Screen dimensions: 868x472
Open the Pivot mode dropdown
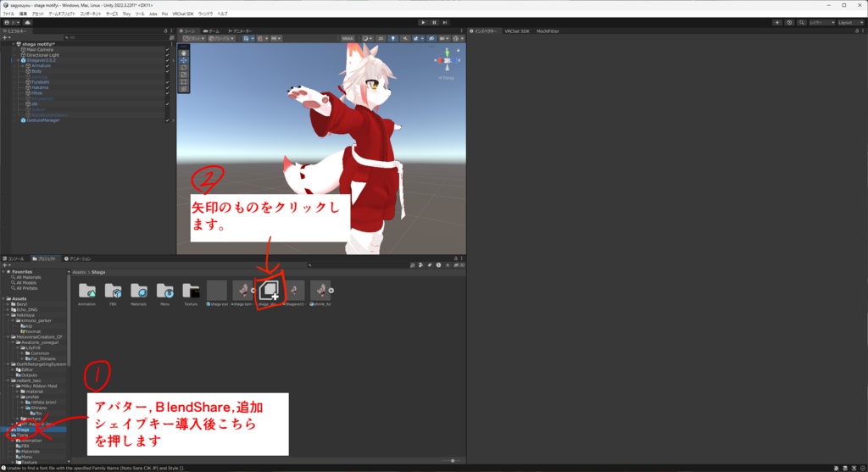point(193,39)
